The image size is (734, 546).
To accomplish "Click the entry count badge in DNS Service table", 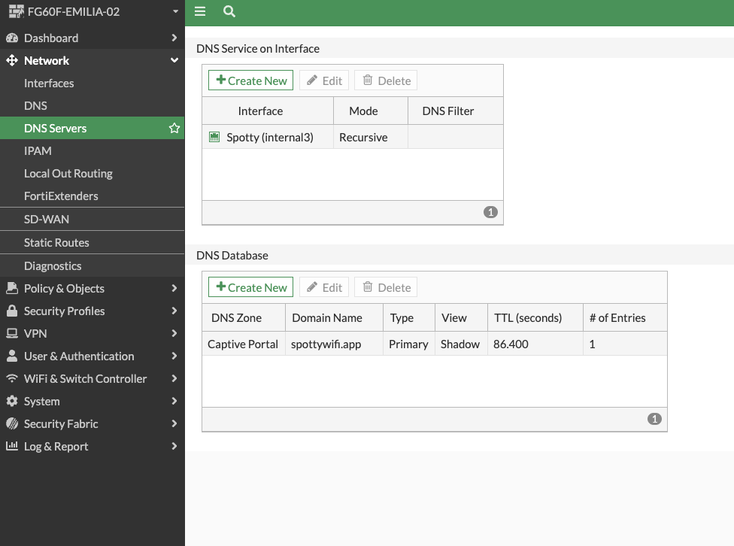I will point(490,212).
